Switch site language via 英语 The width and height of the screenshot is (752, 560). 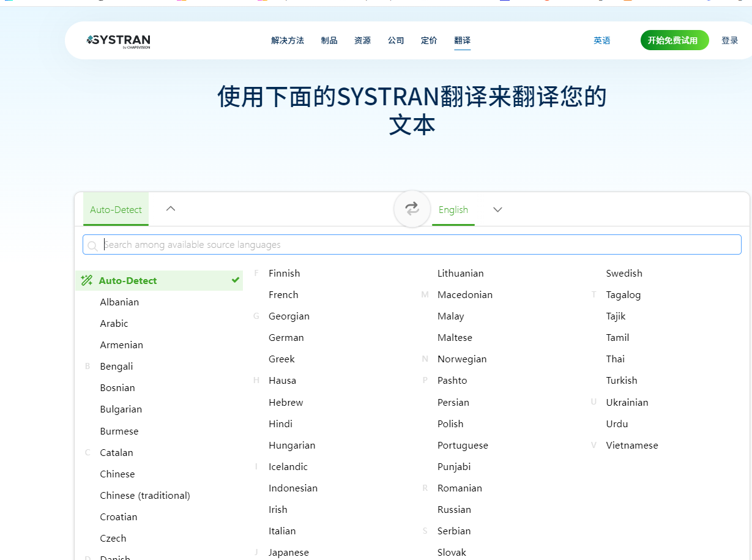[602, 40]
